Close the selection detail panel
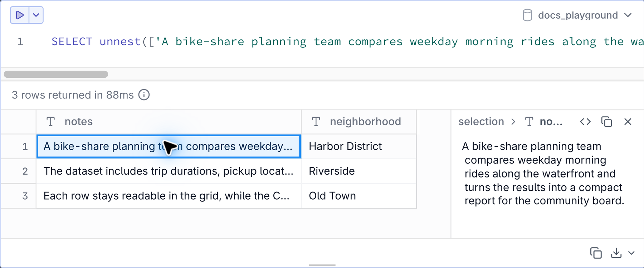Screen dimensions: 644x268 coord(628,122)
